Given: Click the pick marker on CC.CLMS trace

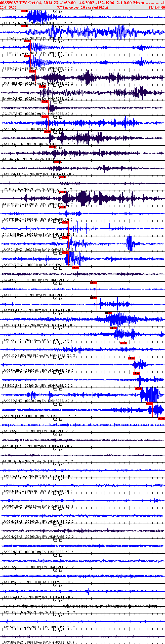Looking at the screenshot, I should click(65, 222).
